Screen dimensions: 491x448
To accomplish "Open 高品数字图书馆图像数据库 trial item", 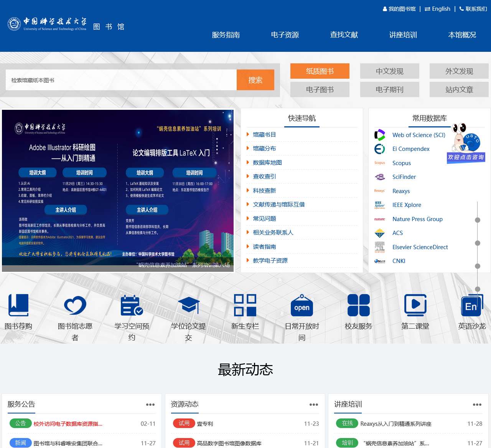I will tap(229, 443).
